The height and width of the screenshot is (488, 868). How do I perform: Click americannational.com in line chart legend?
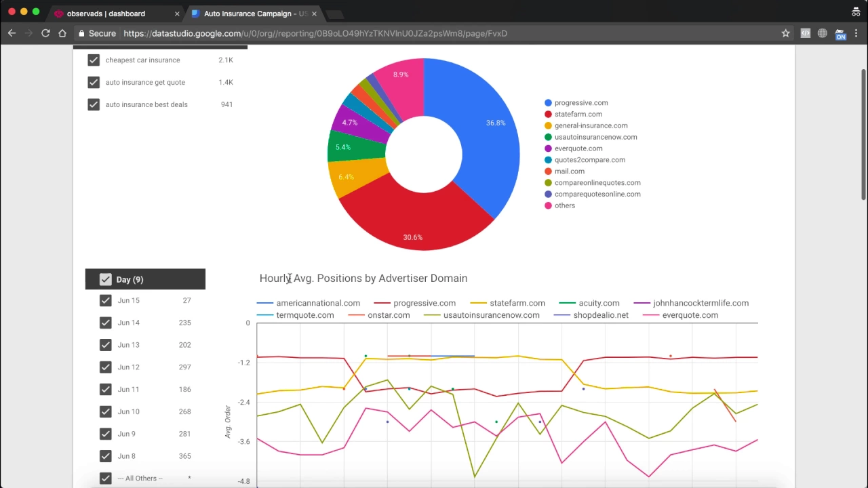[x=318, y=303]
